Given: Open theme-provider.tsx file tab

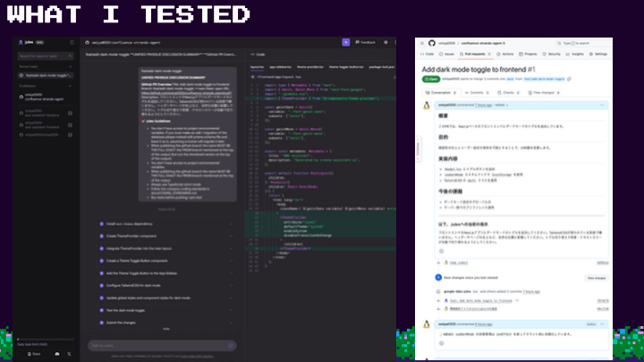Looking at the screenshot, I should click(x=310, y=67).
